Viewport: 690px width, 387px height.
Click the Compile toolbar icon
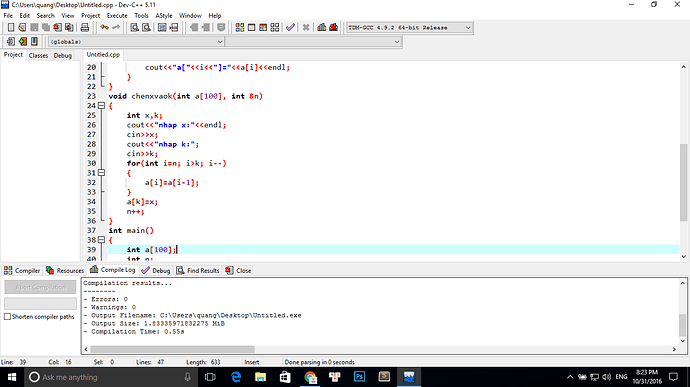[x=239, y=28]
